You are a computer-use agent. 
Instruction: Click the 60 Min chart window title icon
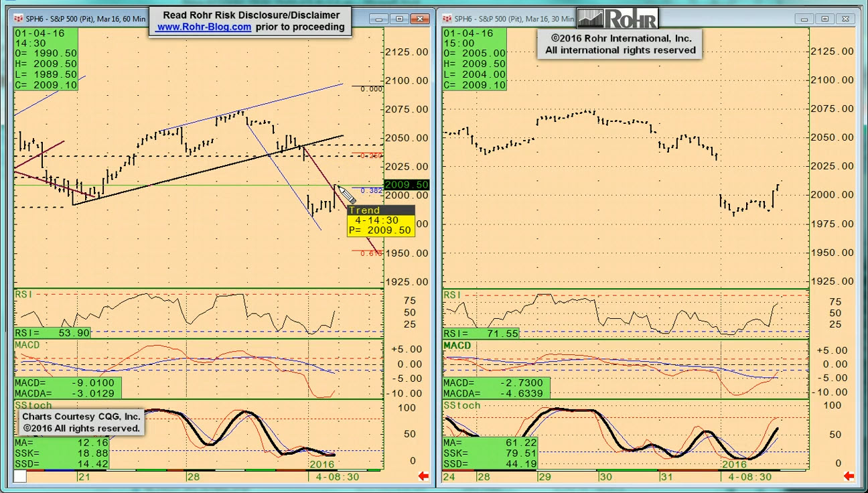click(19, 19)
